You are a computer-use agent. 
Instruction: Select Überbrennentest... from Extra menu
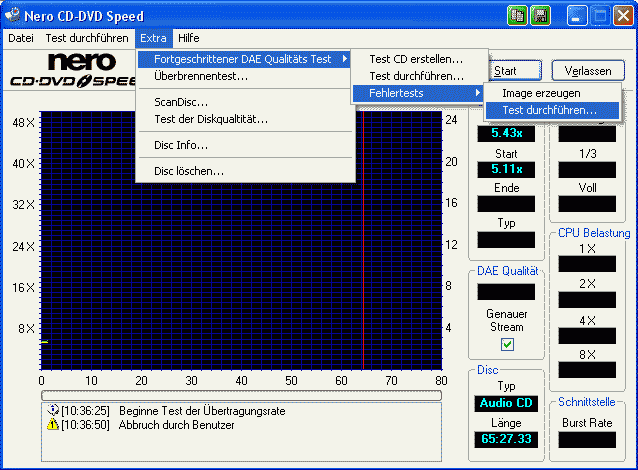click(x=245, y=76)
